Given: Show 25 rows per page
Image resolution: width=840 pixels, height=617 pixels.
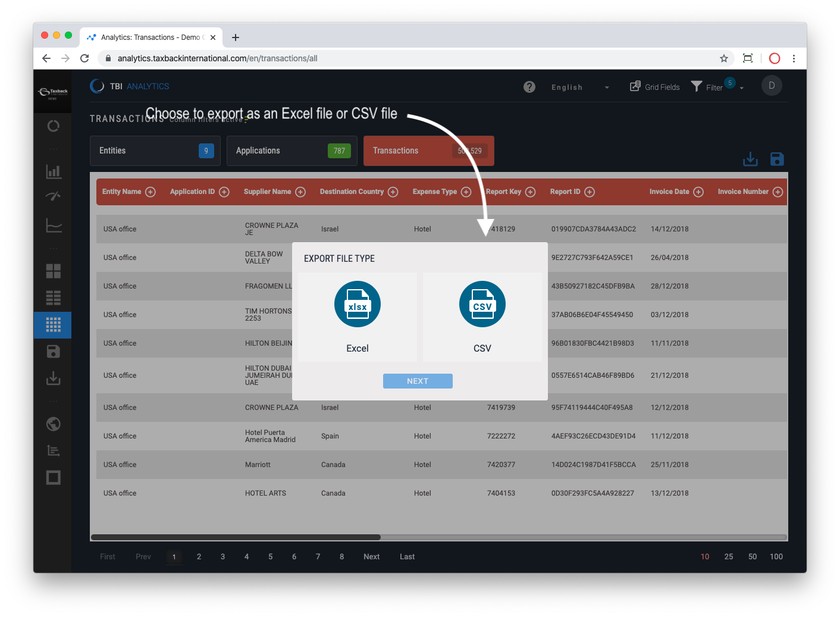Looking at the screenshot, I should coord(729,557).
